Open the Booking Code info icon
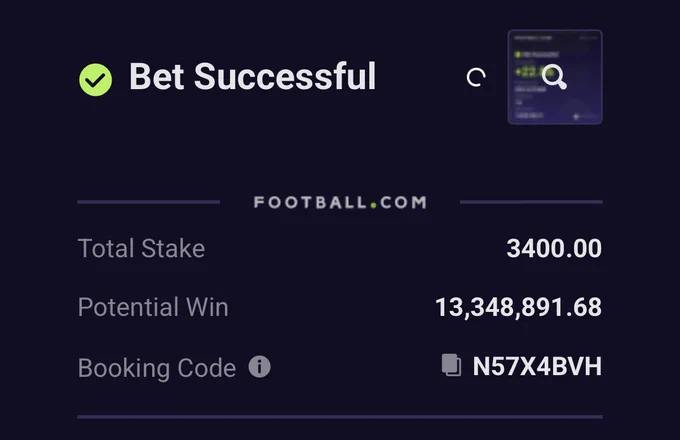The height and width of the screenshot is (440, 680). click(x=259, y=367)
